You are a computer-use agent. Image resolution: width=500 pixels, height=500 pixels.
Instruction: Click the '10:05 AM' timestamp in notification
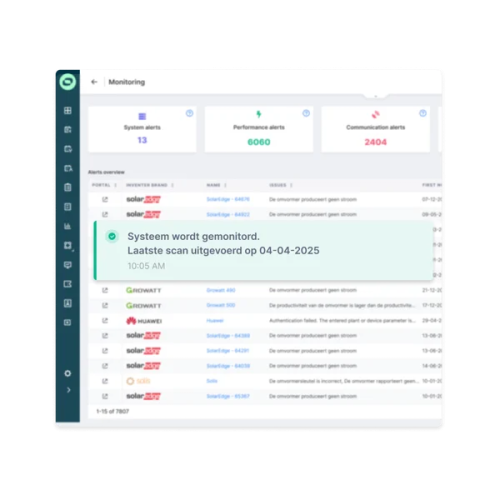tap(146, 266)
